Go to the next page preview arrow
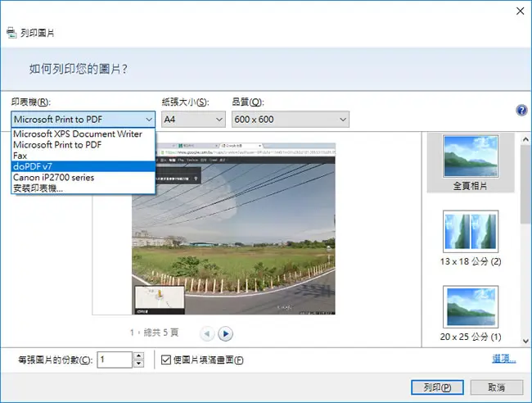 coord(226,333)
